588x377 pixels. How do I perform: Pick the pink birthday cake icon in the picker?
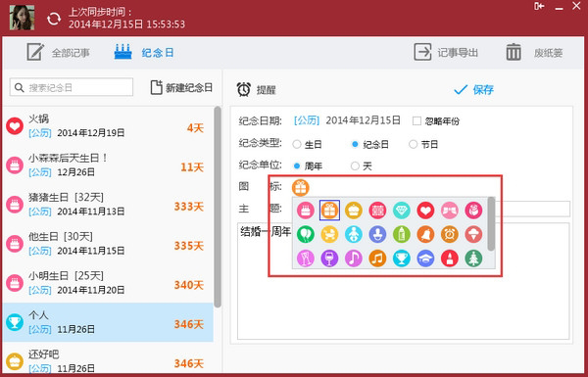(306, 211)
